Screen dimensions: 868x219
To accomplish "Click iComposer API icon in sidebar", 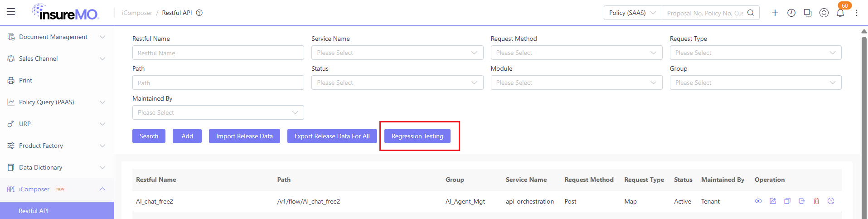I will coord(11,189).
